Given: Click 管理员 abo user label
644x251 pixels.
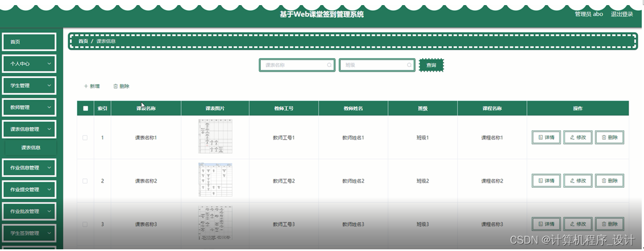Looking at the screenshot, I should [589, 15].
